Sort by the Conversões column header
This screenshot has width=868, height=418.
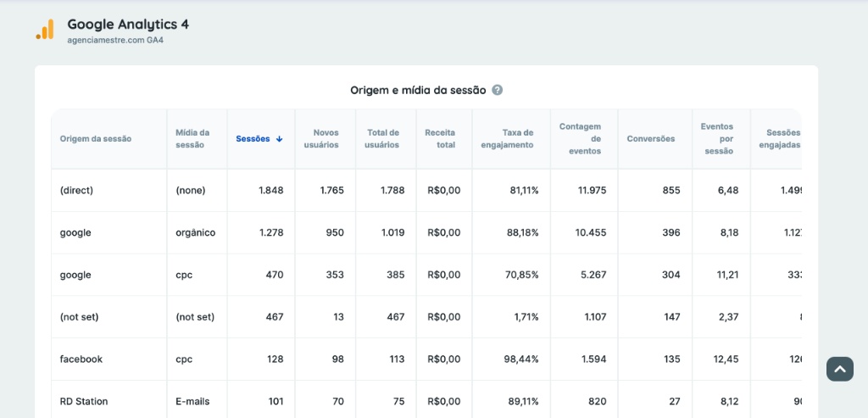click(650, 139)
